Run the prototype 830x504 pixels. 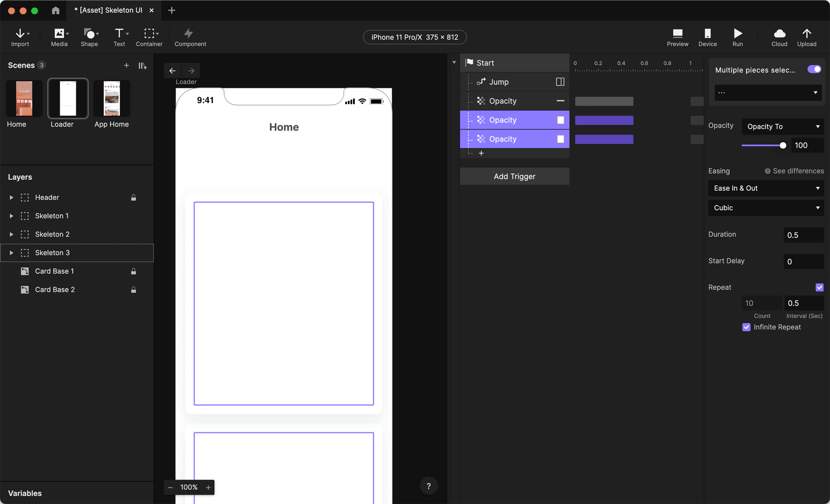tap(737, 37)
